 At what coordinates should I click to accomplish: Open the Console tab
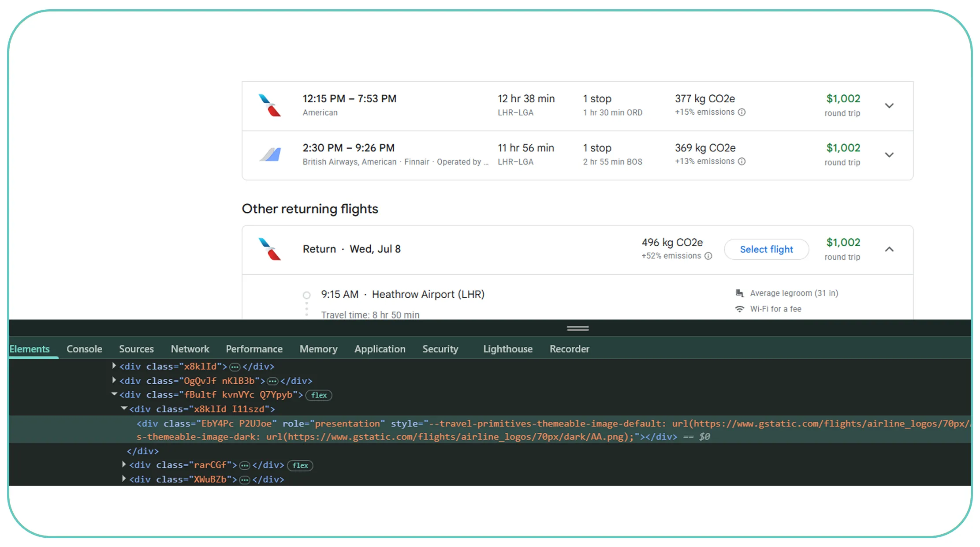[84, 349]
